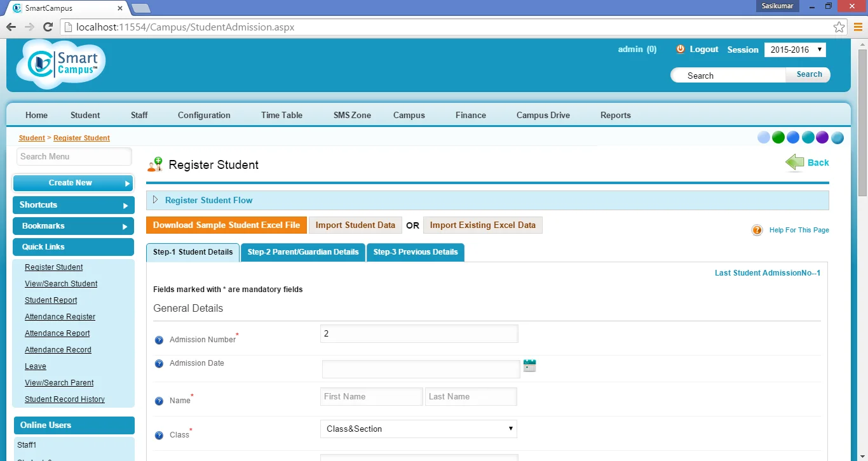Image resolution: width=868 pixels, height=461 pixels.
Task: Open the Class&Section dropdown
Action: tap(419, 429)
